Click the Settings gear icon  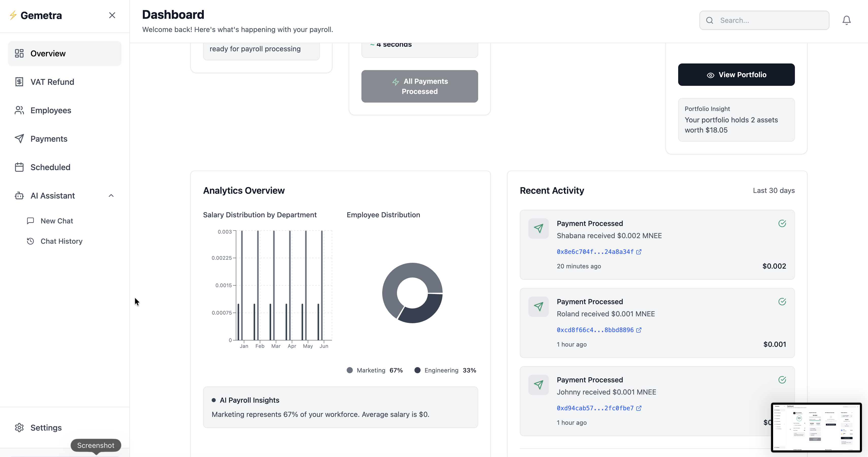point(19,427)
